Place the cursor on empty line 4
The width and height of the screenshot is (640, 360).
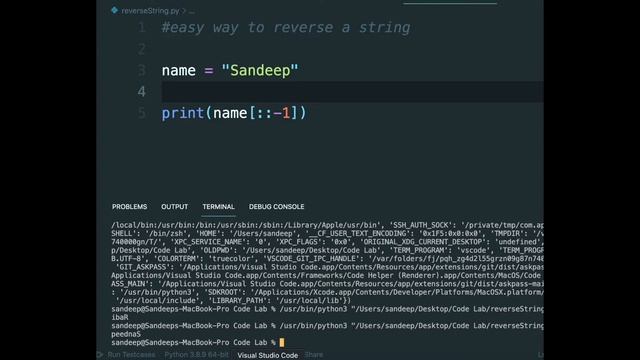[352, 91]
